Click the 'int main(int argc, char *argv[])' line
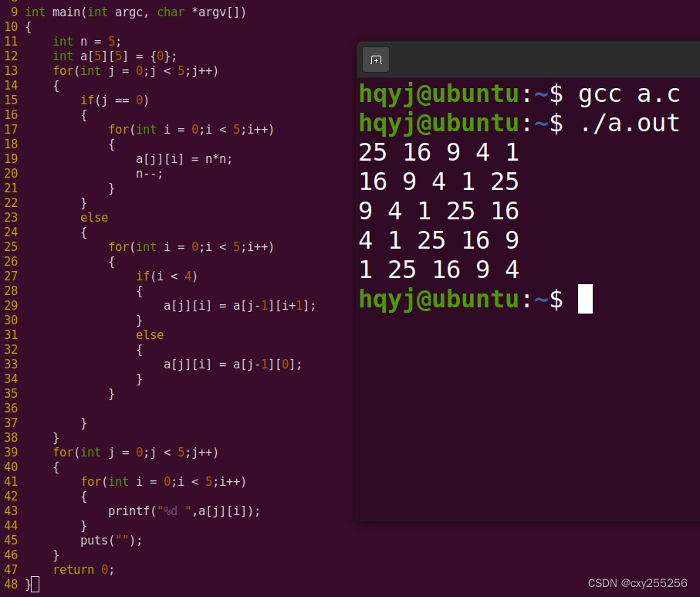 [135, 12]
